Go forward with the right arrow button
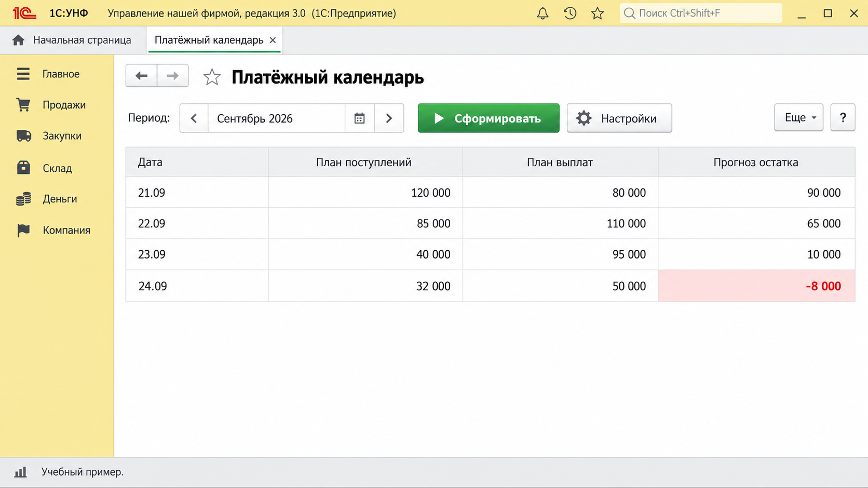 [172, 76]
